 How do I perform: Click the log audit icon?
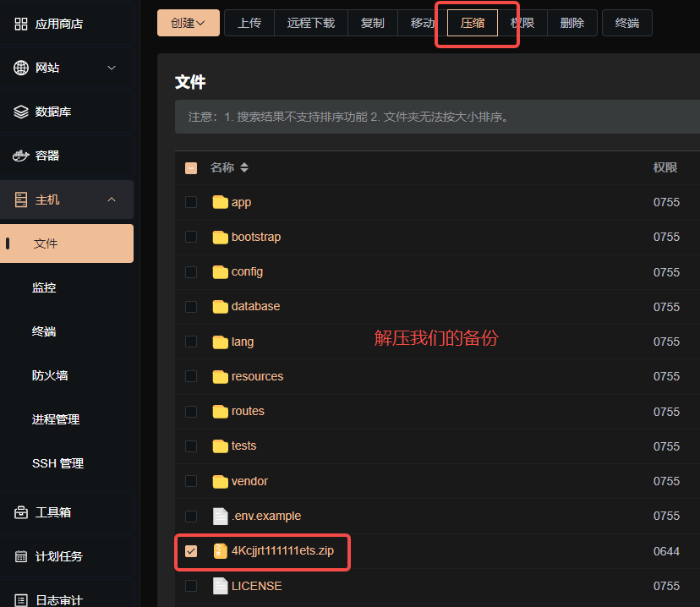(21, 600)
